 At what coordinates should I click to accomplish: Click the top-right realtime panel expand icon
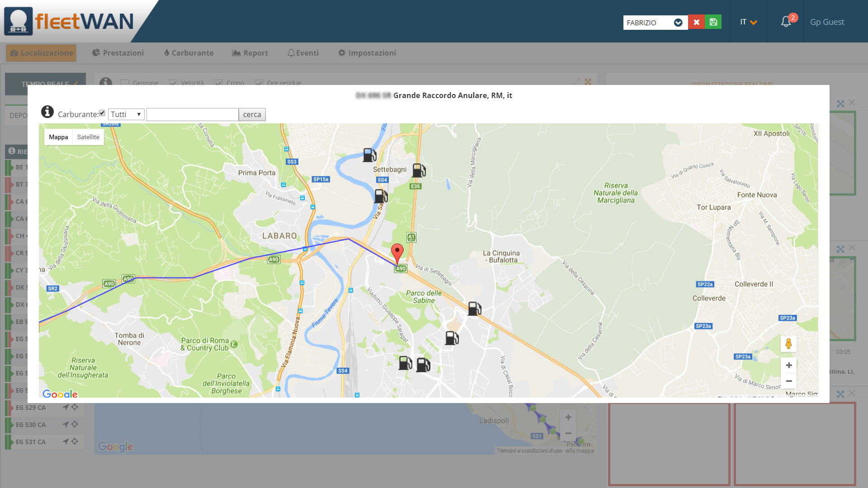pos(840,103)
